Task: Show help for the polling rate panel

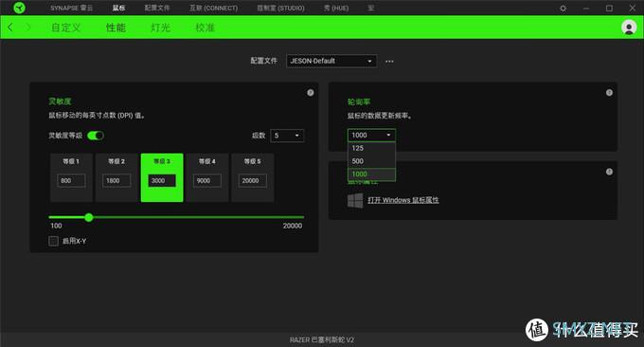Action: pos(609,93)
